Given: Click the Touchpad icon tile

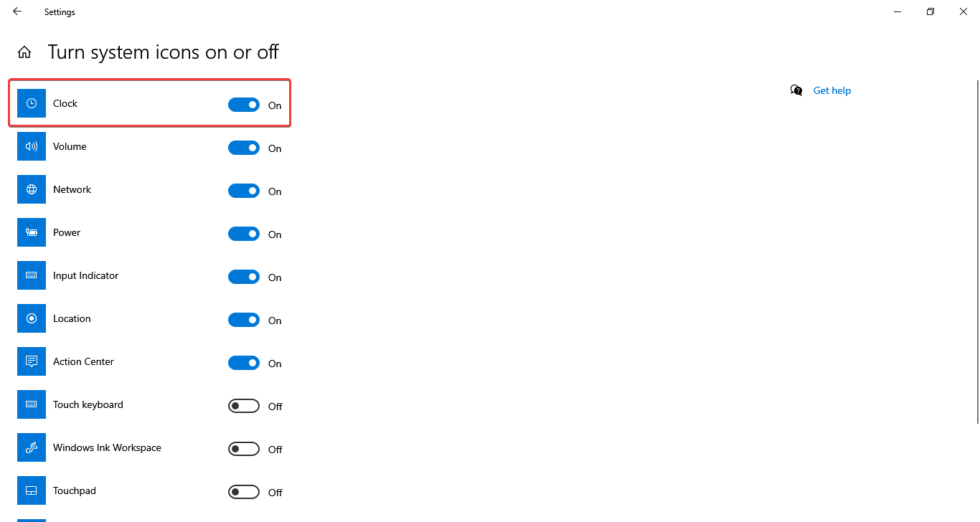Looking at the screenshot, I should click(x=32, y=490).
